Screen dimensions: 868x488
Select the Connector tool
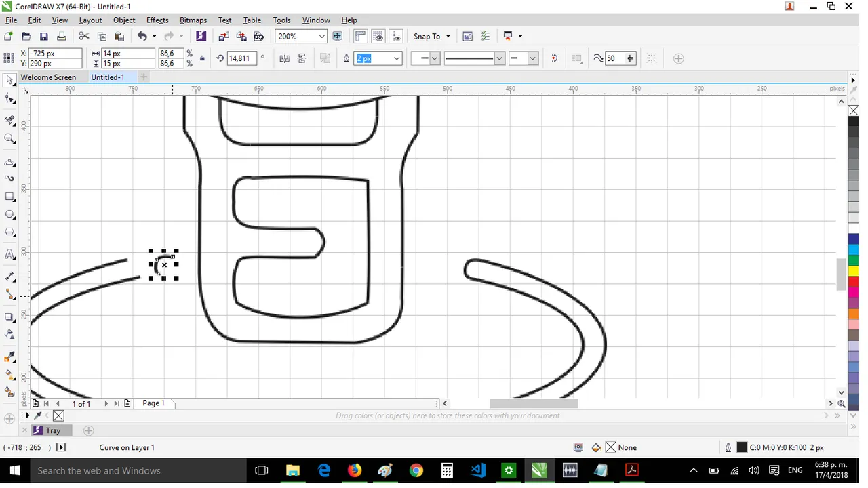[x=9, y=295]
